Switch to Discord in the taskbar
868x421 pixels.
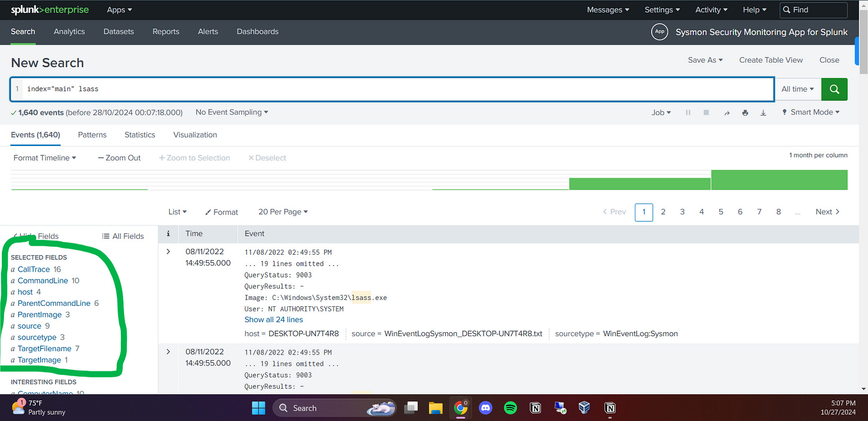(485, 408)
